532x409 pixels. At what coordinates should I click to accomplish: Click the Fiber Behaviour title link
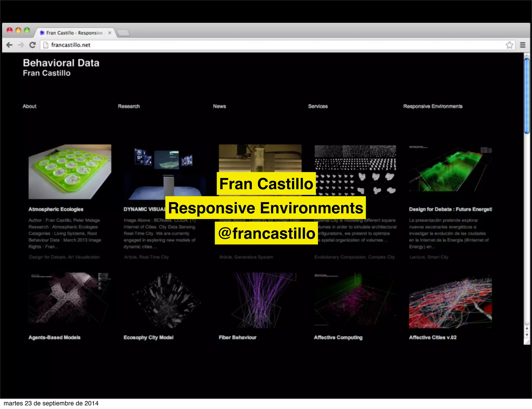(237, 337)
